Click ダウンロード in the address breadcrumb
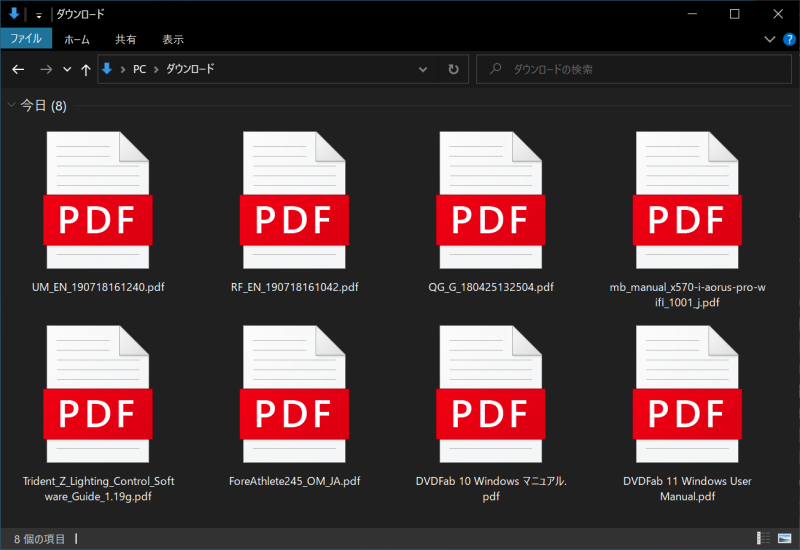Image resolution: width=800 pixels, height=550 pixels. click(x=190, y=69)
